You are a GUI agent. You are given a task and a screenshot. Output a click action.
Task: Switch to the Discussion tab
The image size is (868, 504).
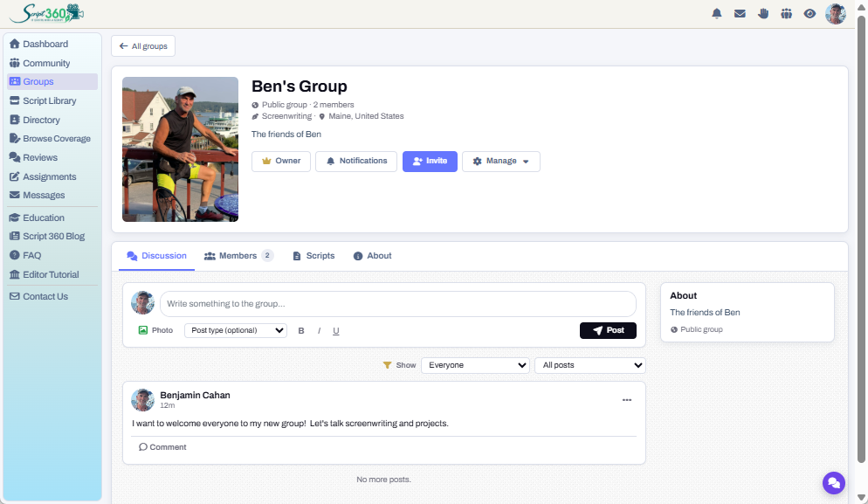pyautogui.click(x=156, y=256)
